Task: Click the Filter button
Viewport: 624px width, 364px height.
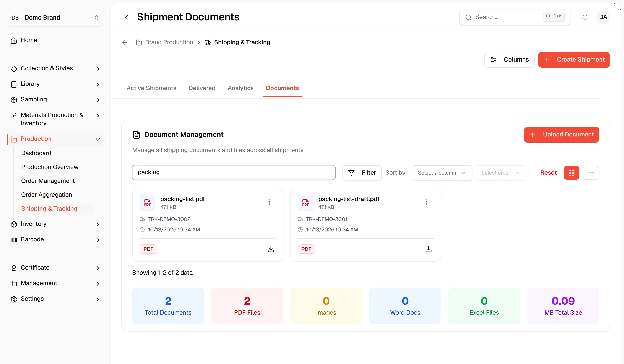Action: tap(362, 173)
